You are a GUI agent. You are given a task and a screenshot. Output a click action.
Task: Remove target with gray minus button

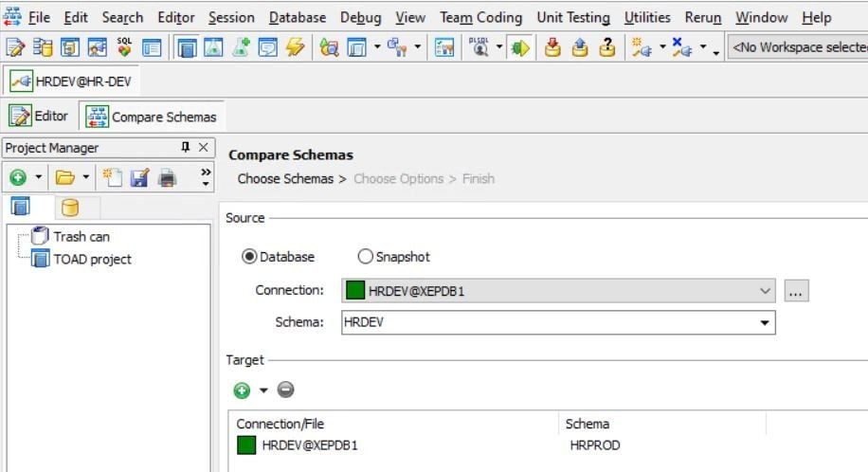coord(285,390)
